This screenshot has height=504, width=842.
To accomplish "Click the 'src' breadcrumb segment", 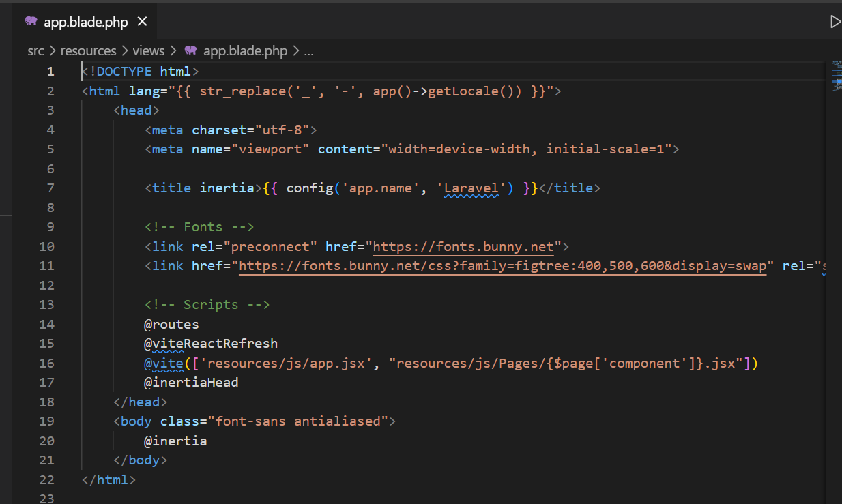I will click(35, 50).
